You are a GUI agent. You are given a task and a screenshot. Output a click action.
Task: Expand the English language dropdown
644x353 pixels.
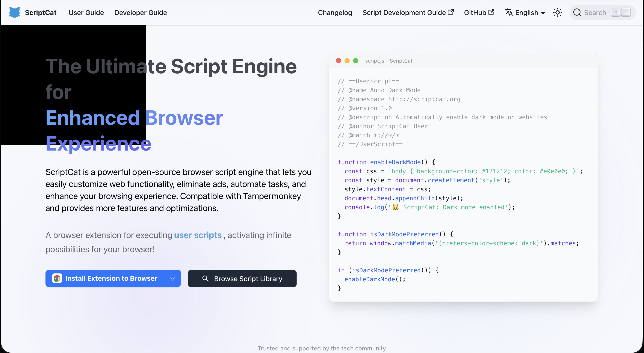coord(525,12)
